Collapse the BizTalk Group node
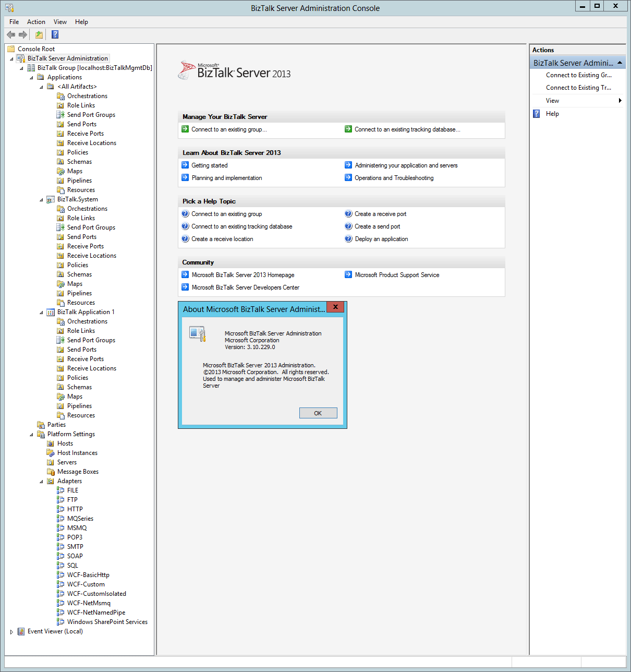The width and height of the screenshot is (631, 672). point(21,68)
